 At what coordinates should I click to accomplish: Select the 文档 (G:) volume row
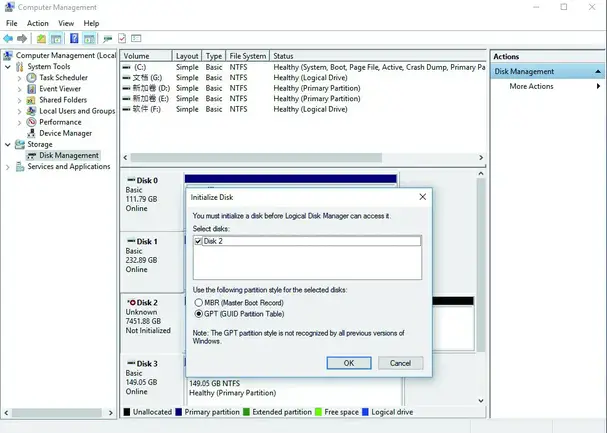(304, 78)
